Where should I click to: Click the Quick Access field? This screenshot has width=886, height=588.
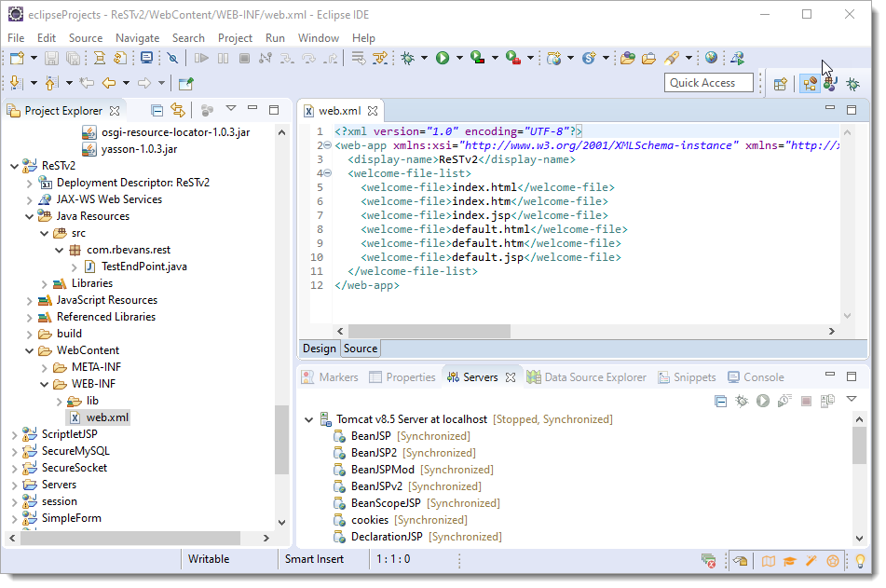click(x=709, y=83)
